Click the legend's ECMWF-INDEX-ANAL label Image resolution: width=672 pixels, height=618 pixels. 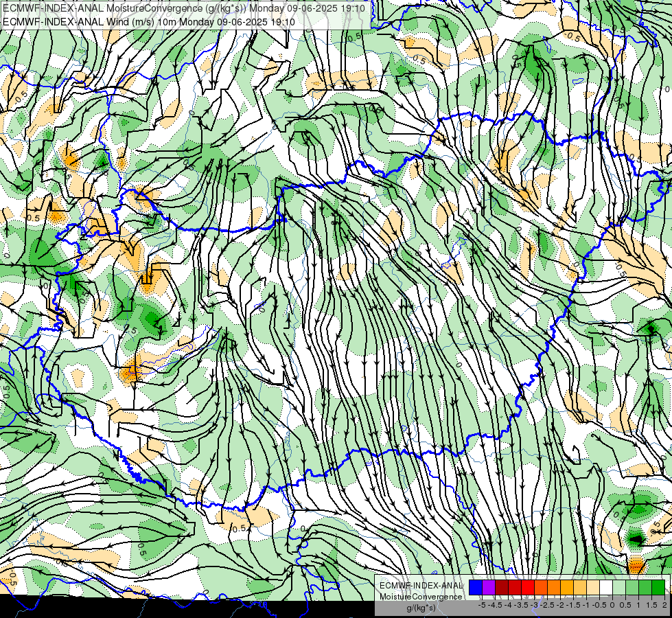(x=421, y=586)
